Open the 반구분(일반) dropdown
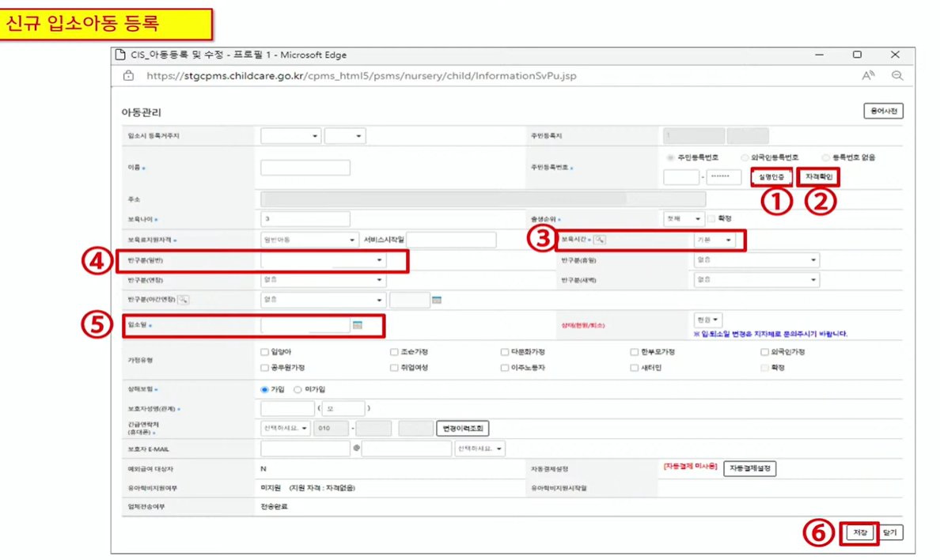The image size is (940, 560). (323, 260)
